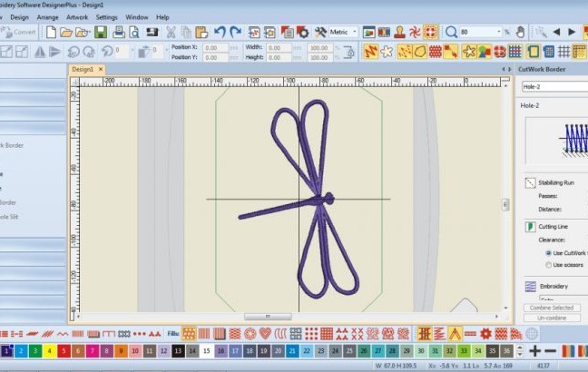This screenshot has height=372, width=588.
Task: Step to previous with left arrow icon
Action: click(x=557, y=33)
